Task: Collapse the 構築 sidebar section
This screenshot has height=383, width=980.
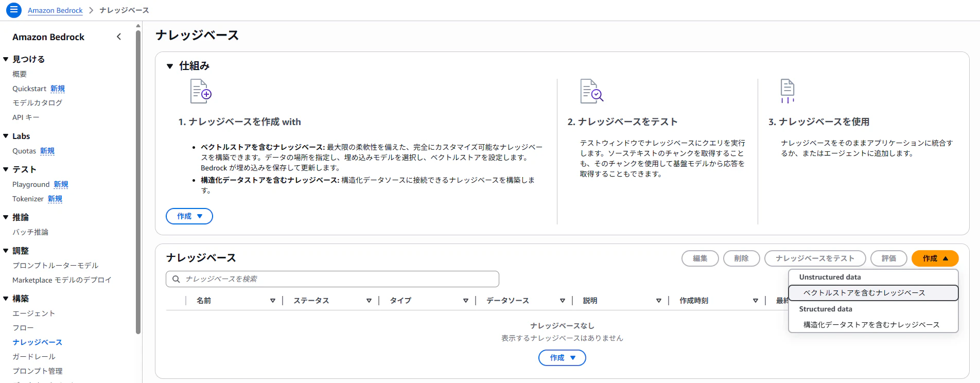Action: coord(6,299)
